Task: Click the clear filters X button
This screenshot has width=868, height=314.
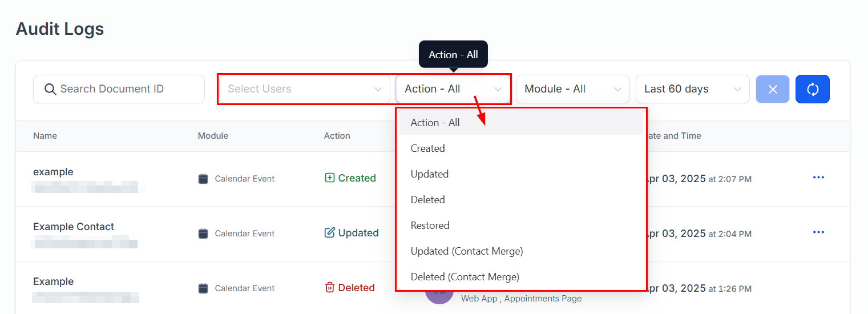Action: (x=773, y=89)
